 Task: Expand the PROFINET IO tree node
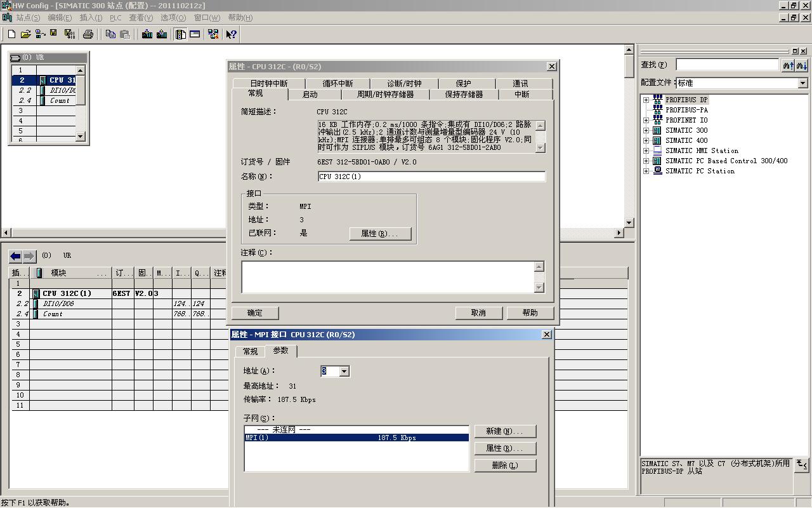646,120
